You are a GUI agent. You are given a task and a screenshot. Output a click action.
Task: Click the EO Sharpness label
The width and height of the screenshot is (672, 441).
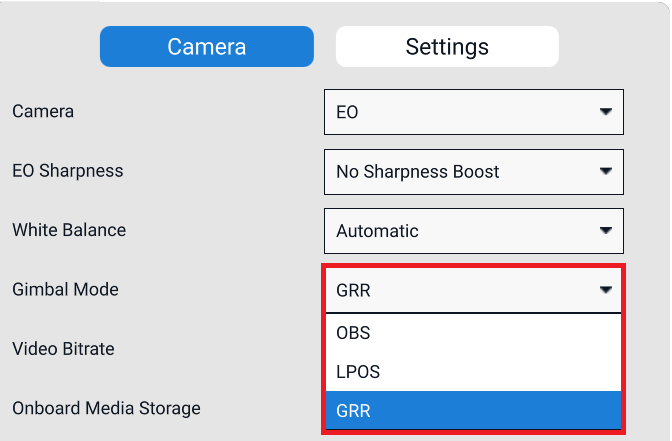pos(68,171)
